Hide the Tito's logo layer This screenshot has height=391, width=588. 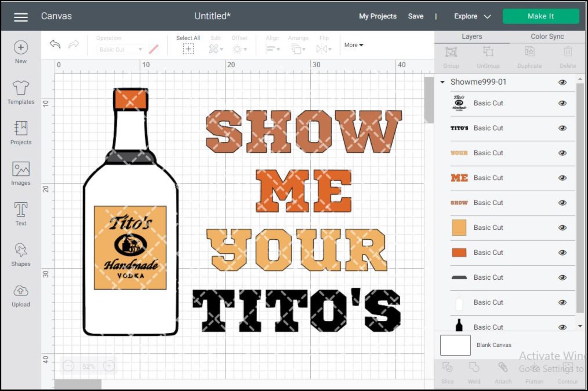(562, 103)
